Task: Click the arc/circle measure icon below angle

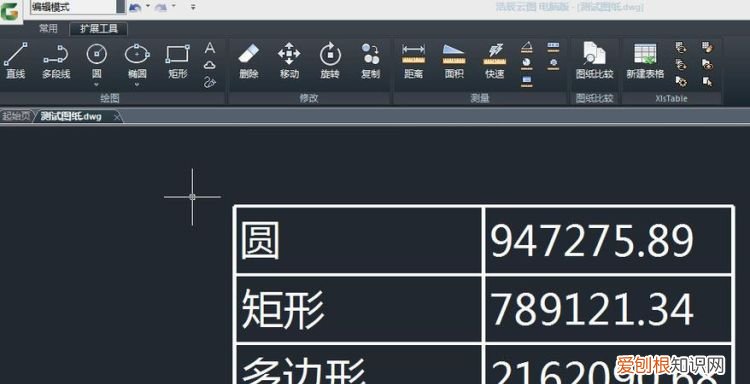Action: [527, 64]
